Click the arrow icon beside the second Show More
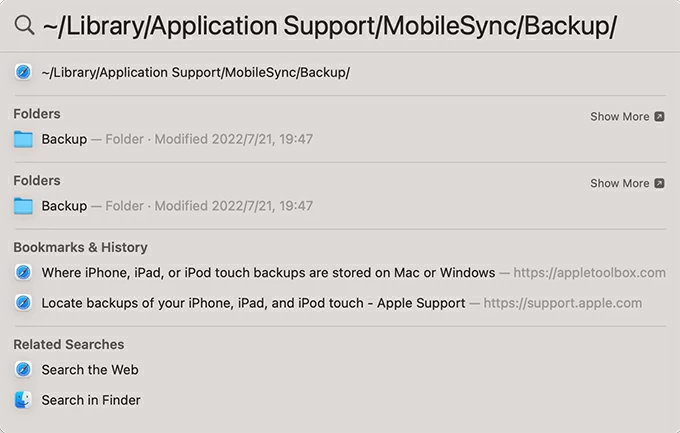Image resolution: width=680 pixels, height=433 pixels. point(659,183)
